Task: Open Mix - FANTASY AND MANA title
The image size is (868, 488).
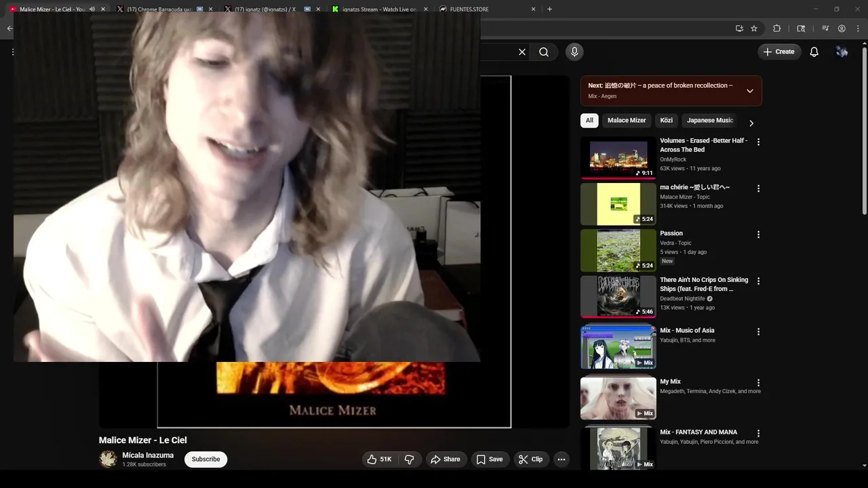Action: (x=698, y=432)
